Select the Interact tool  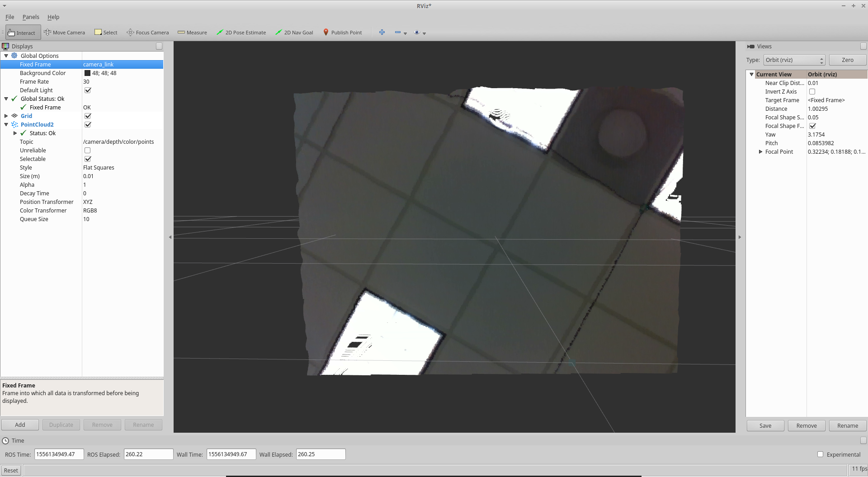pyautogui.click(x=23, y=33)
